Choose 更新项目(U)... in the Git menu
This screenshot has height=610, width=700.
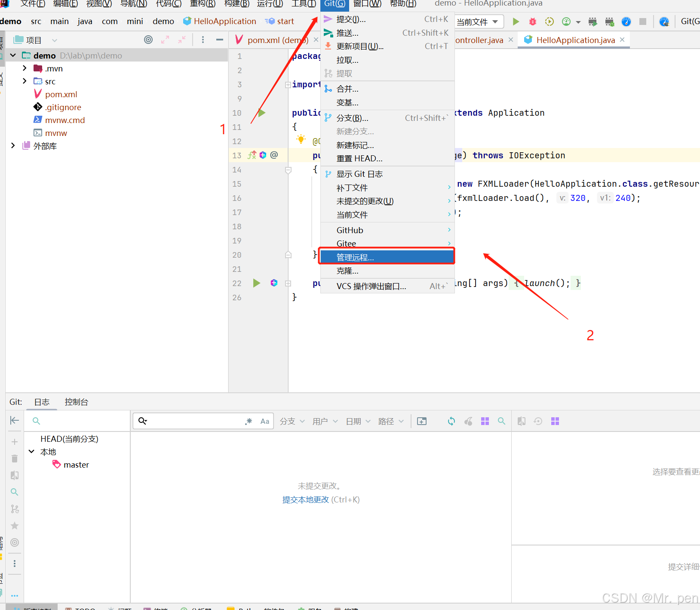coord(387,46)
